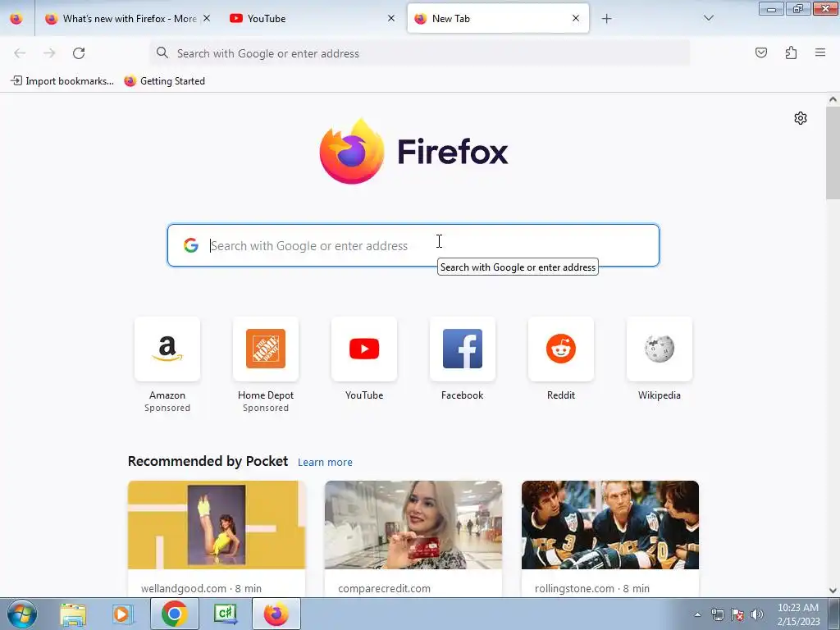Screen dimensions: 840x630
Task: Open the wellandgood.com story thumbnail
Action: 217,524
